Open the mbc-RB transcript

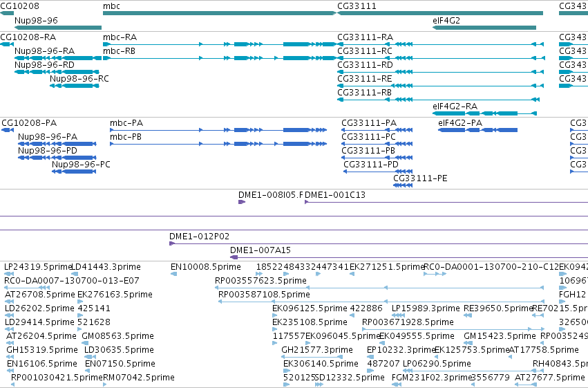coord(219,58)
